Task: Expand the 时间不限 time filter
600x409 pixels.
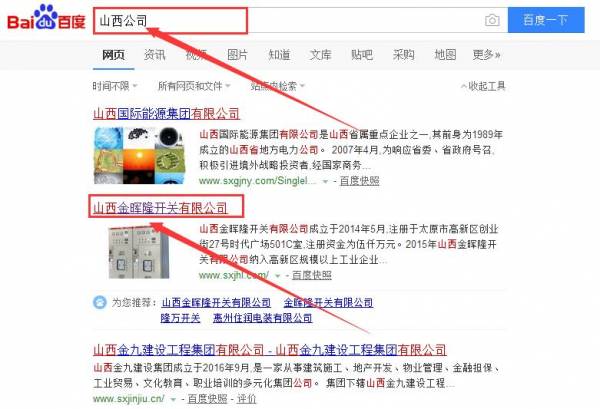Action: click(x=114, y=86)
